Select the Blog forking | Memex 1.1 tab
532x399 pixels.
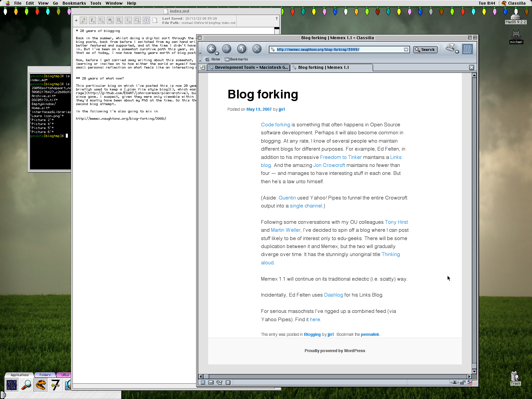click(x=332, y=67)
